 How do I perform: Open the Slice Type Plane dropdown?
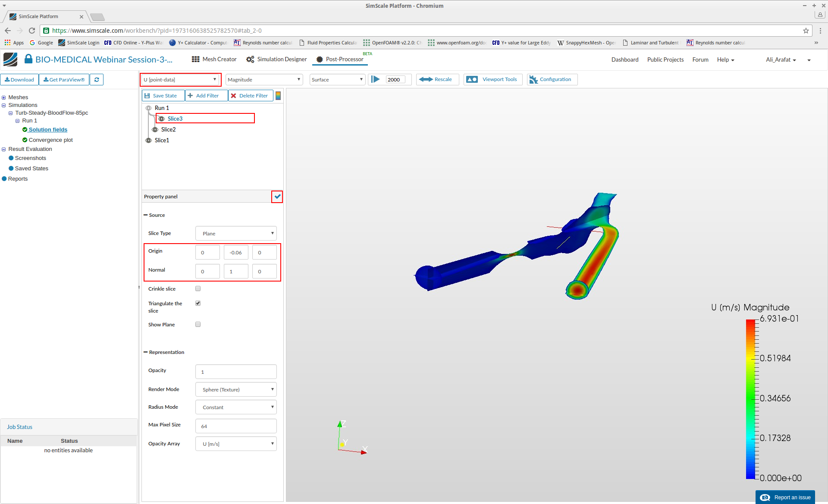tap(236, 233)
